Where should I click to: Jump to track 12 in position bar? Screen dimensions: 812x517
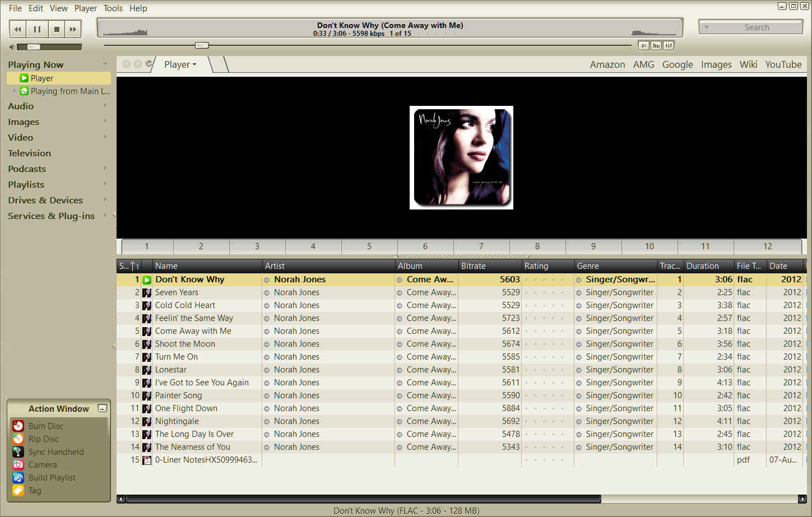pyautogui.click(x=767, y=246)
